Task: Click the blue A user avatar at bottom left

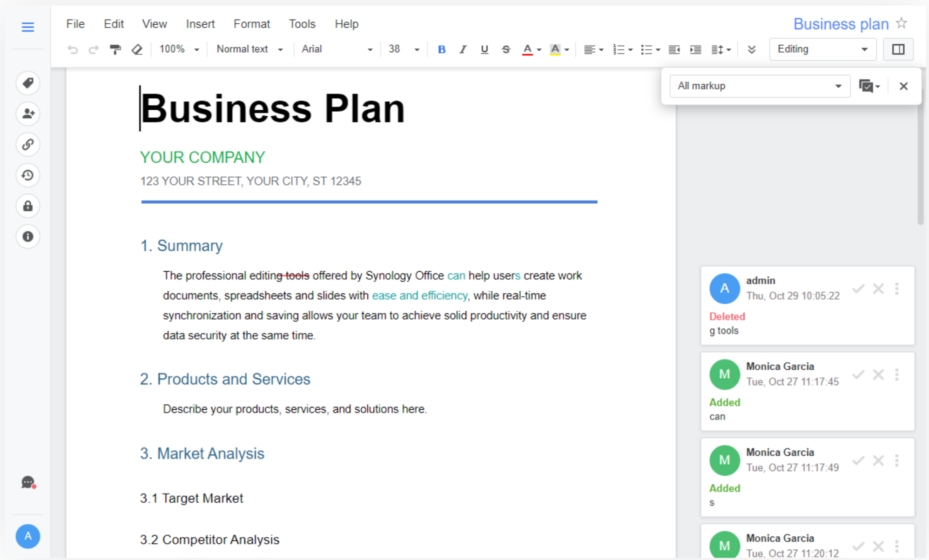Action: pos(28,536)
